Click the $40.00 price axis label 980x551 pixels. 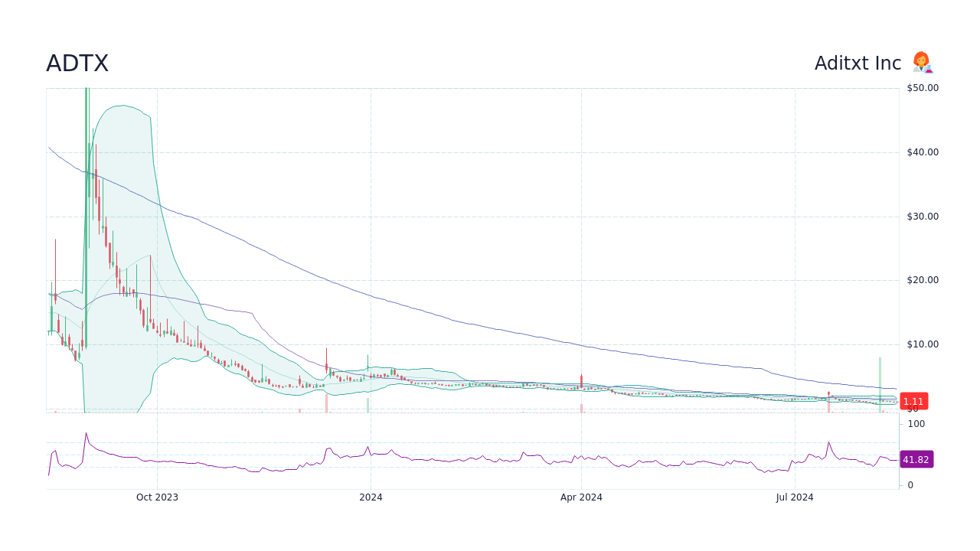[923, 152]
